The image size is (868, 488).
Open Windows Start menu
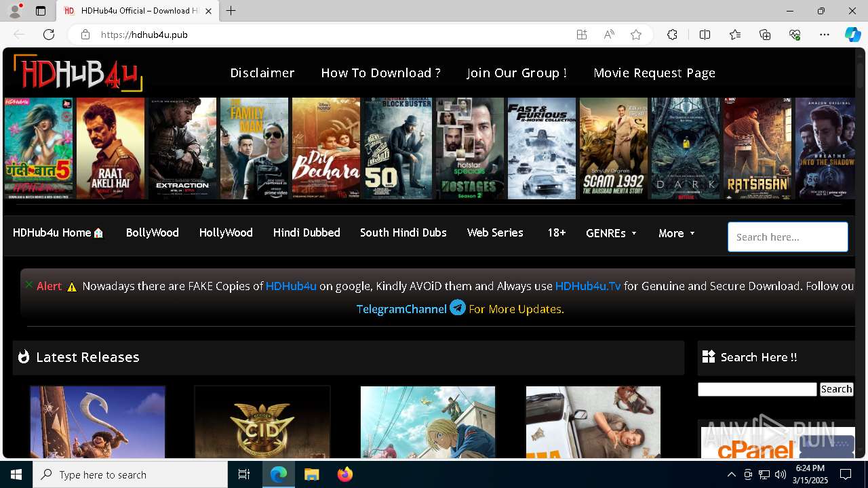point(16,474)
